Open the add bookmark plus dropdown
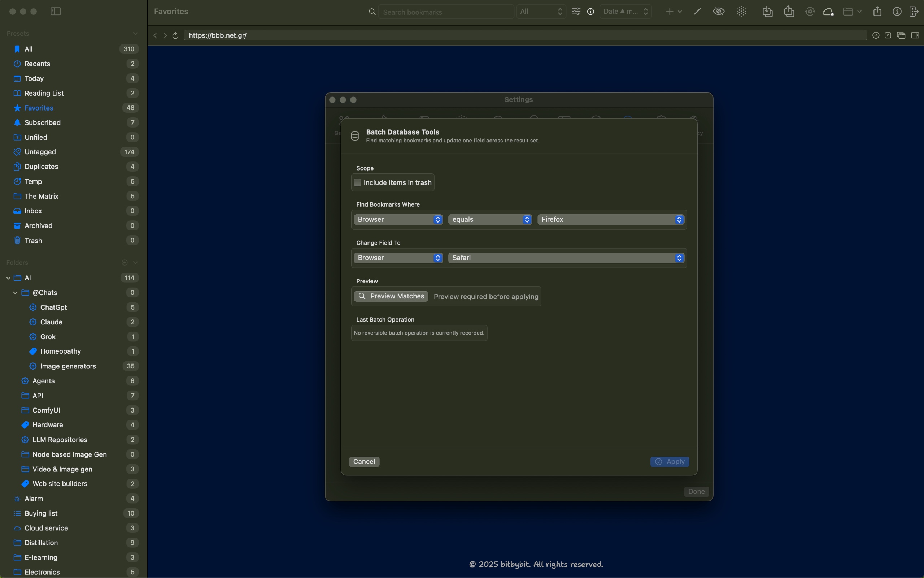924x578 pixels. 674,12
